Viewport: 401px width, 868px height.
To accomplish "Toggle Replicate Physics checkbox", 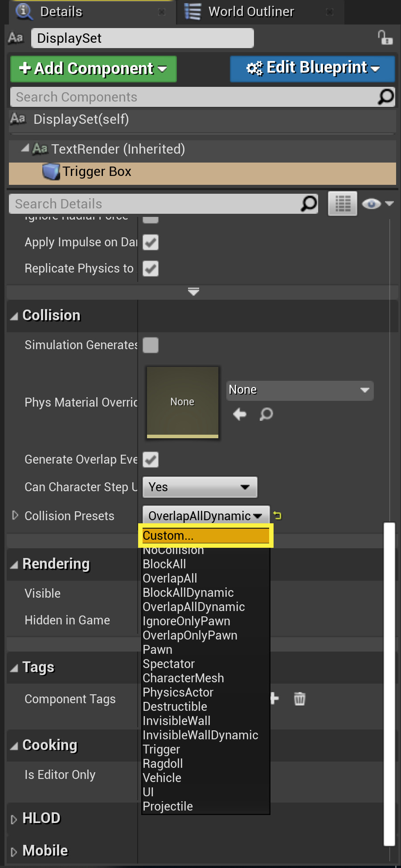I will (x=151, y=269).
